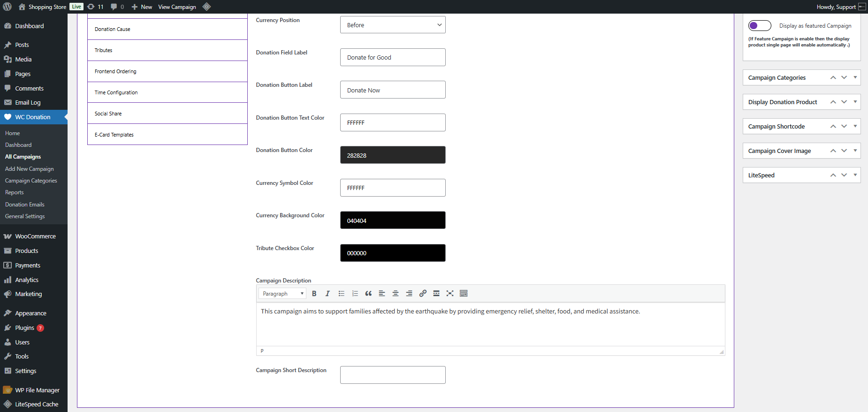Click the insert link icon
This screenshot has height=412, width=868.
click(423, 294)
